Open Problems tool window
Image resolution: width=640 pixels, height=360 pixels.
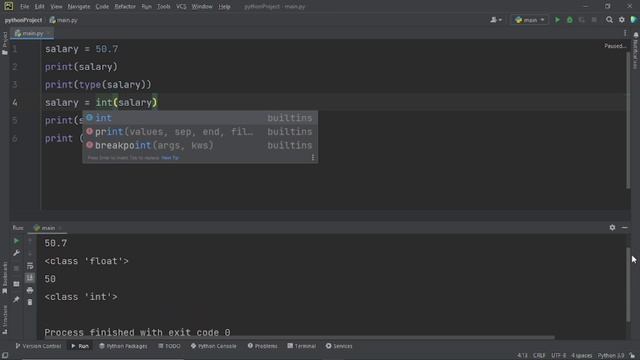(x=262, y=346)
